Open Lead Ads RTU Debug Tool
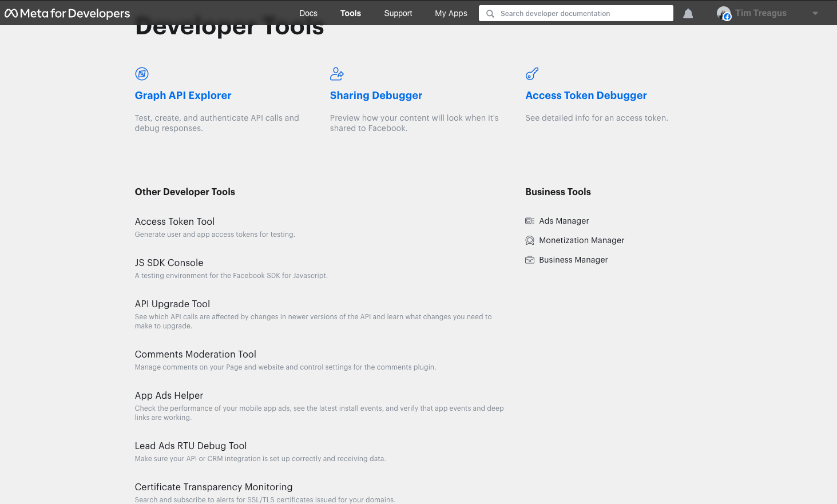The image size is (837, 504). point(191,446)
